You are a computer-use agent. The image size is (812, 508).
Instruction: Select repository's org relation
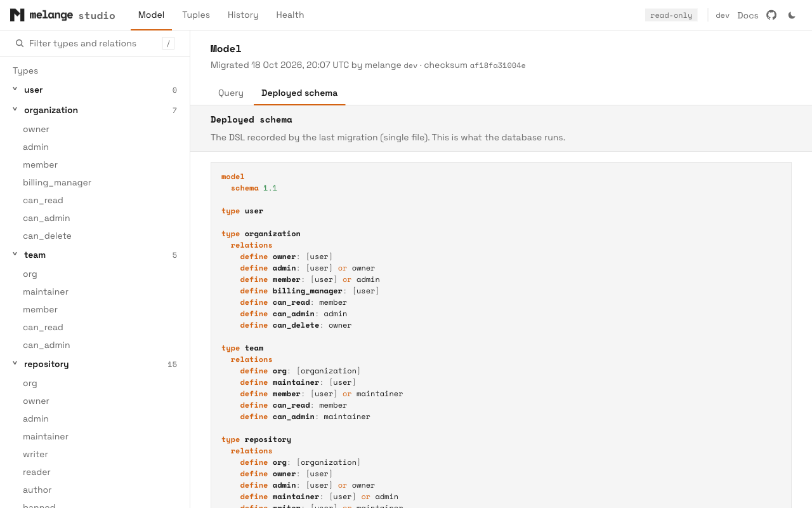(x=30, y=384)
